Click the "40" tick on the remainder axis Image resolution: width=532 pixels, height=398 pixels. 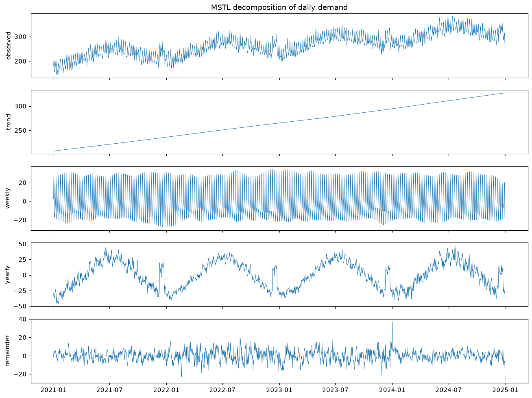click(23, 319)
